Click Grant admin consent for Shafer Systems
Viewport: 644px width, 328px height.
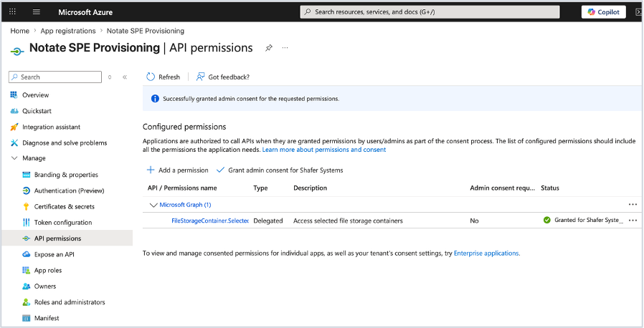280,170
